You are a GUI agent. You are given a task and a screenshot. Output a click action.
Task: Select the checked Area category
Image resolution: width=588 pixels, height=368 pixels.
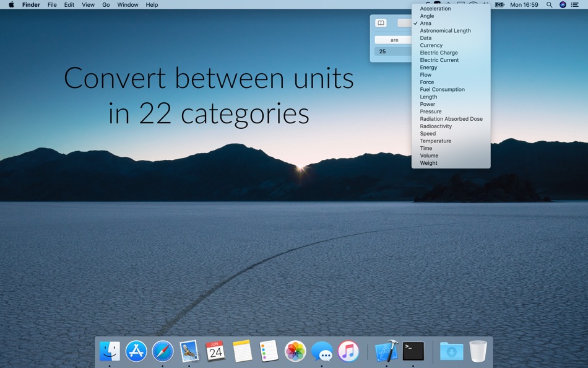pyautogui.click(x=426, y=24)
